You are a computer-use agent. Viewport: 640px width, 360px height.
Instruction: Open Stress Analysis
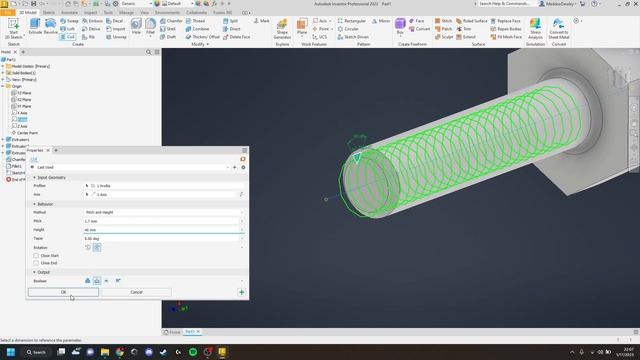point(535,29)
